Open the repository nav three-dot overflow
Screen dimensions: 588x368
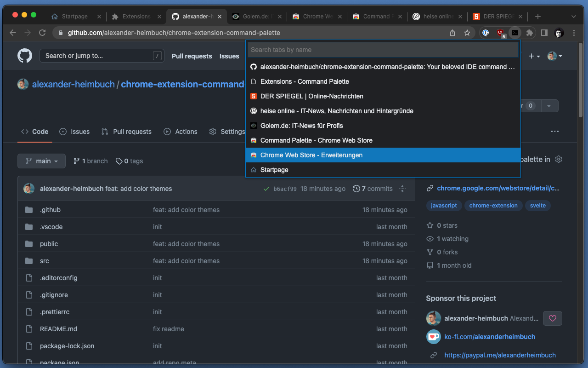[x=555, y=132]
